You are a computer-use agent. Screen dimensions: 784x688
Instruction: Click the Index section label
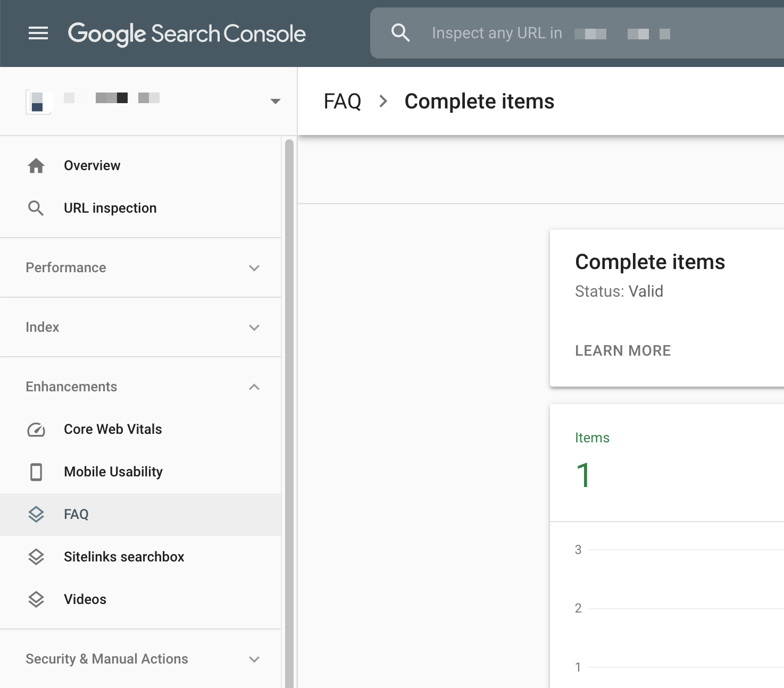[x=43, y=327]
